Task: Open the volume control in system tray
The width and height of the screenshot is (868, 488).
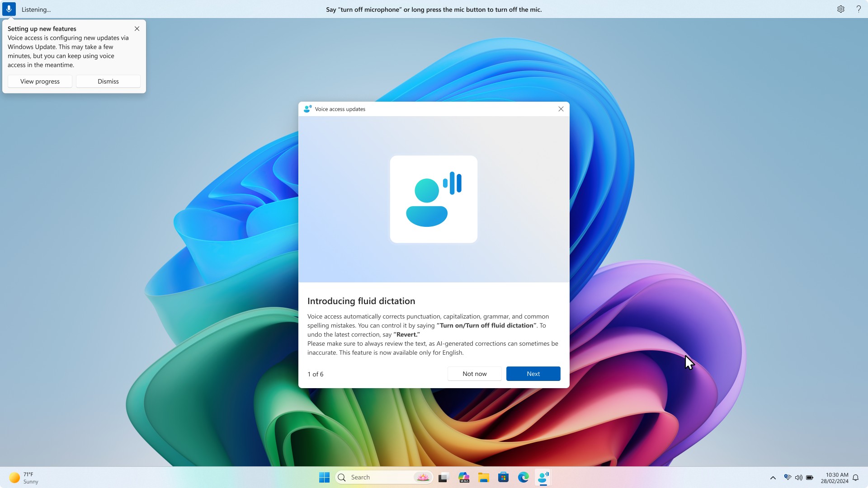Action: pyautogui.click(x=798, y=477)
